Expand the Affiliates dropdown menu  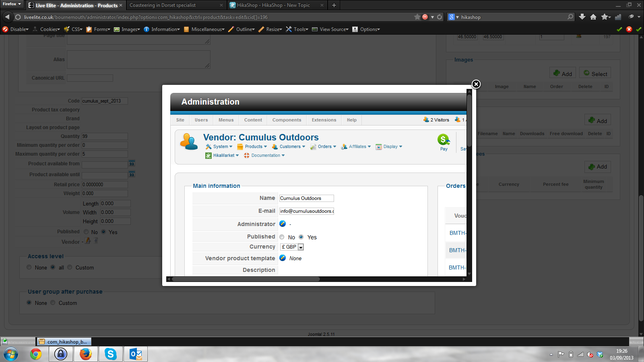coord(356,146)
